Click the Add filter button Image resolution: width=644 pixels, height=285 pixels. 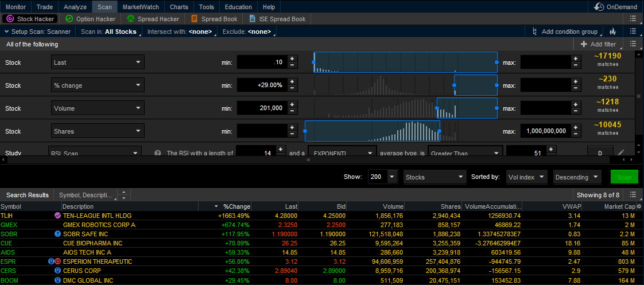[x=599, y=44]
